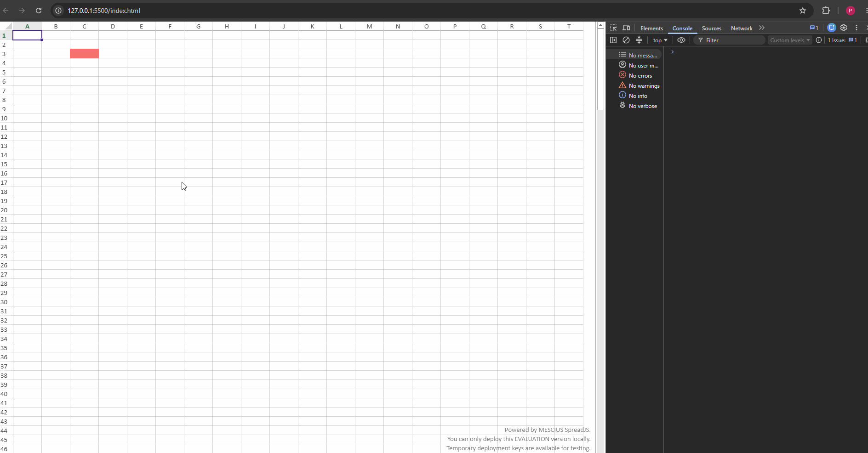Viewport: 868px width, 453px height.
Task: Toggle the device toolbar emulation icon
Action: [626, 28]
